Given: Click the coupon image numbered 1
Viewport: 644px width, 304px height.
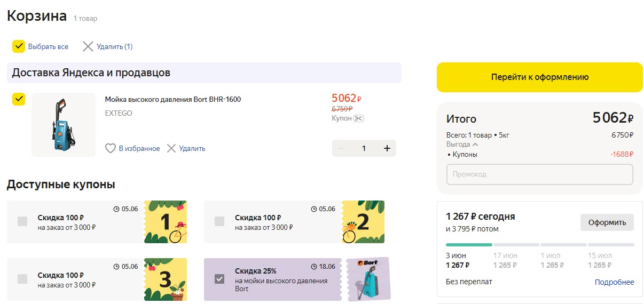Looking at the screenshot, I should click(166, 222).
